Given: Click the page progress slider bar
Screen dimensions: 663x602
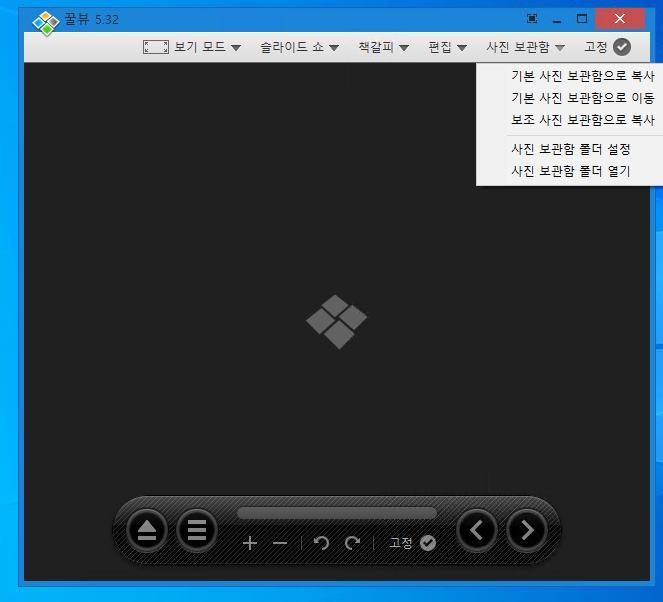Looking at the screenshot, I should pyautogui.click(x=337, y=513).
